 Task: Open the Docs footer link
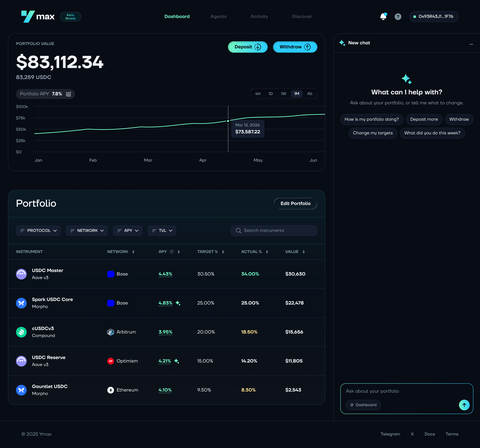[x=429, y=434]
